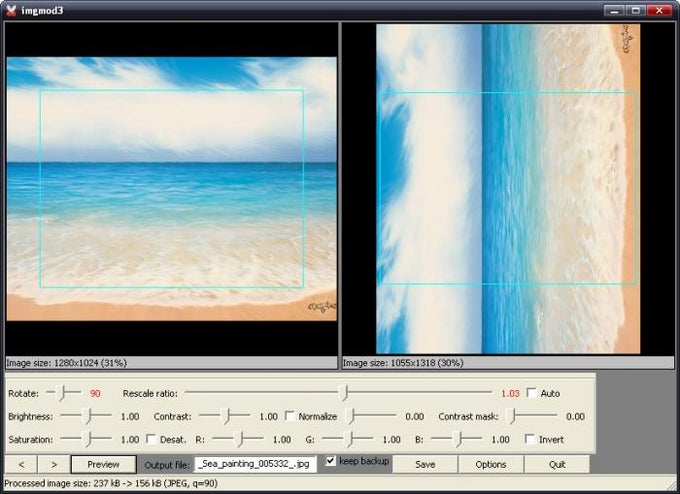Viewport: 680px width, 494px height.
Task: Enable the Desat. checkbox
Action: 151,439
